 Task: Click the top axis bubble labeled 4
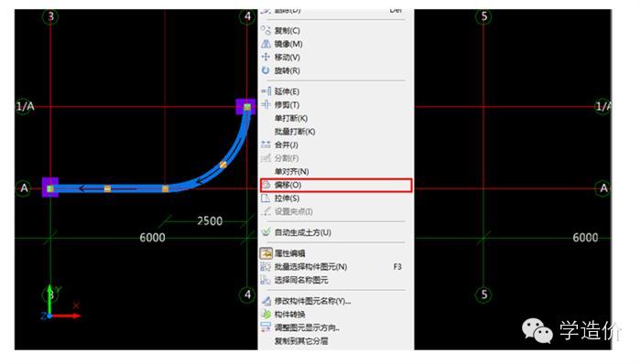[247, 16]
